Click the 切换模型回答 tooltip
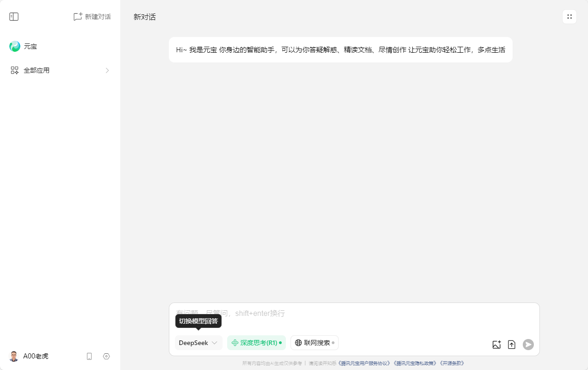Viewport: 588px width, 370px height. pos(198,321)
